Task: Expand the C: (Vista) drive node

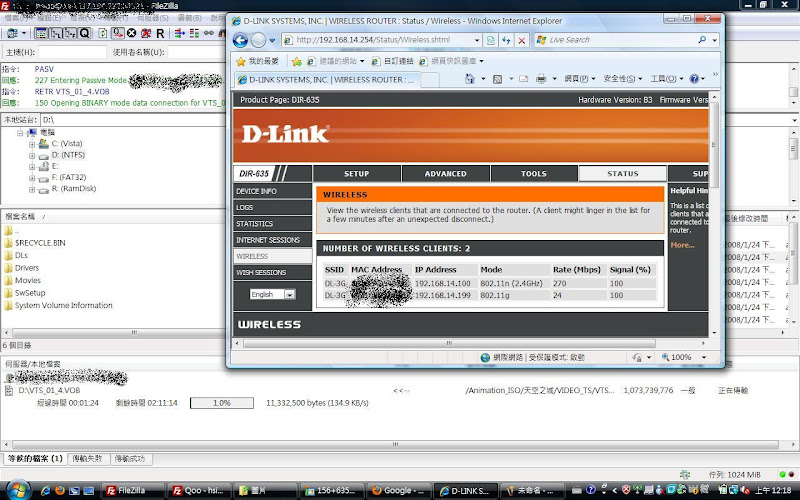Action: [x=32, y=144]
